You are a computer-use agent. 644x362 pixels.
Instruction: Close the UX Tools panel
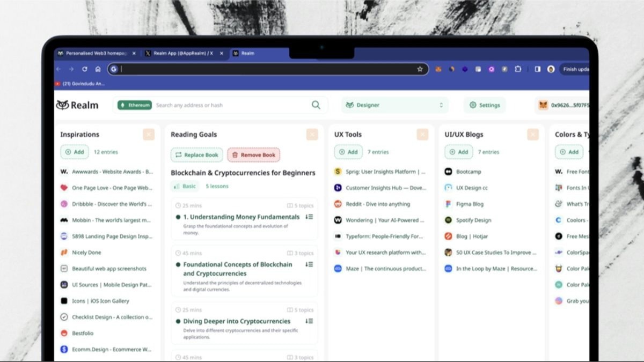422,135
